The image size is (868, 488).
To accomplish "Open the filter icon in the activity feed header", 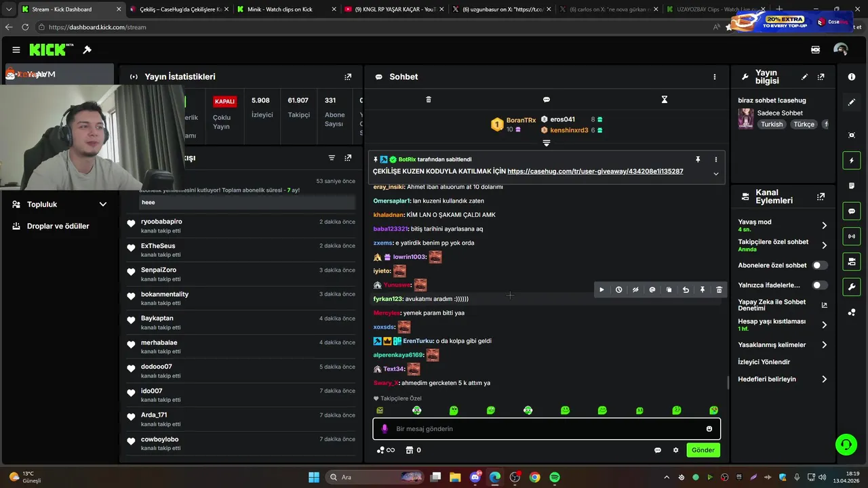I will click(332, 158).
